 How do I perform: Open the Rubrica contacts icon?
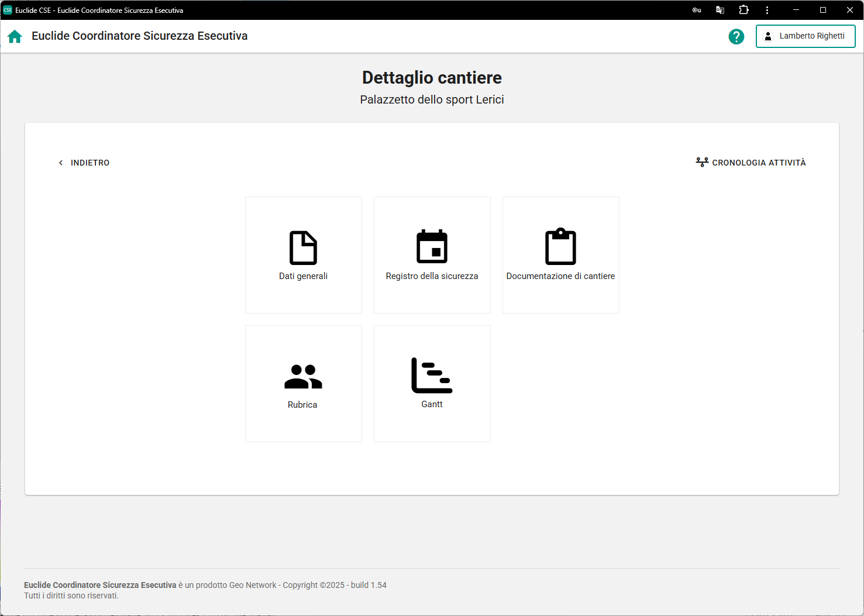click(303, 377)
